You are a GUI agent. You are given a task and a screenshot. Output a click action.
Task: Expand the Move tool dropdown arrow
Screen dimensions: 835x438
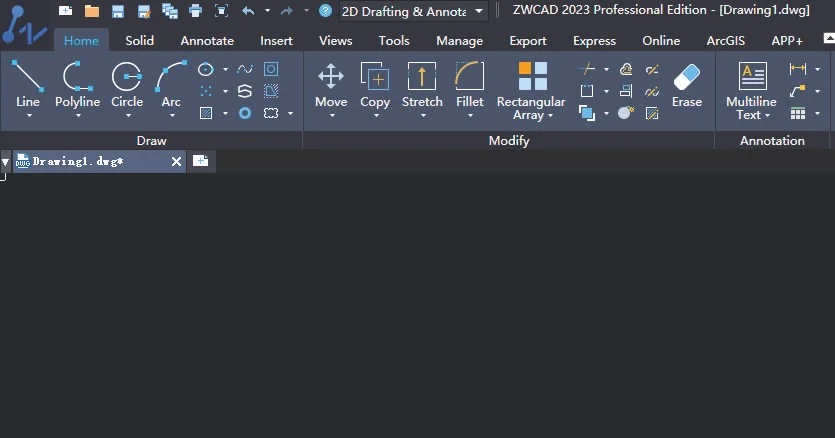[x=332, y=115]
